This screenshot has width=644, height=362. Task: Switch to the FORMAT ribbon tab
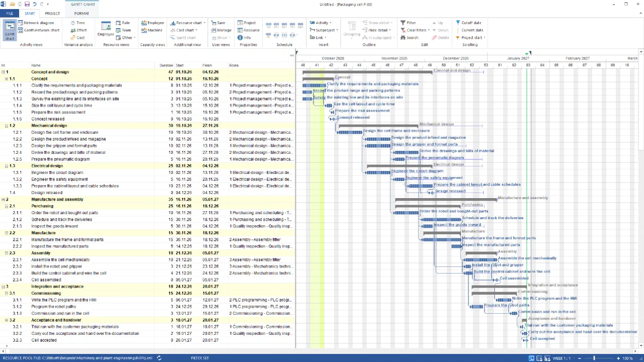coord(82,14)
